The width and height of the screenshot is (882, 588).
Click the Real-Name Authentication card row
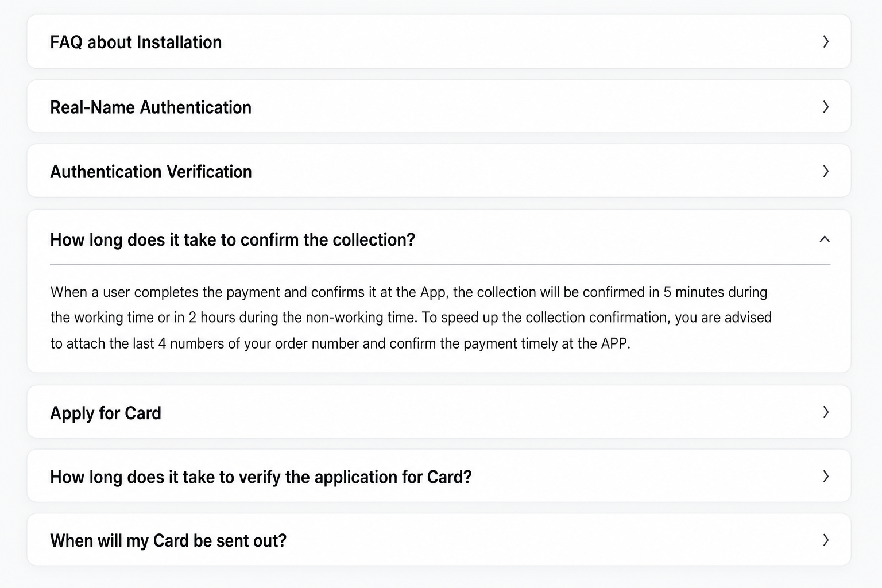[x=439, y=107]
